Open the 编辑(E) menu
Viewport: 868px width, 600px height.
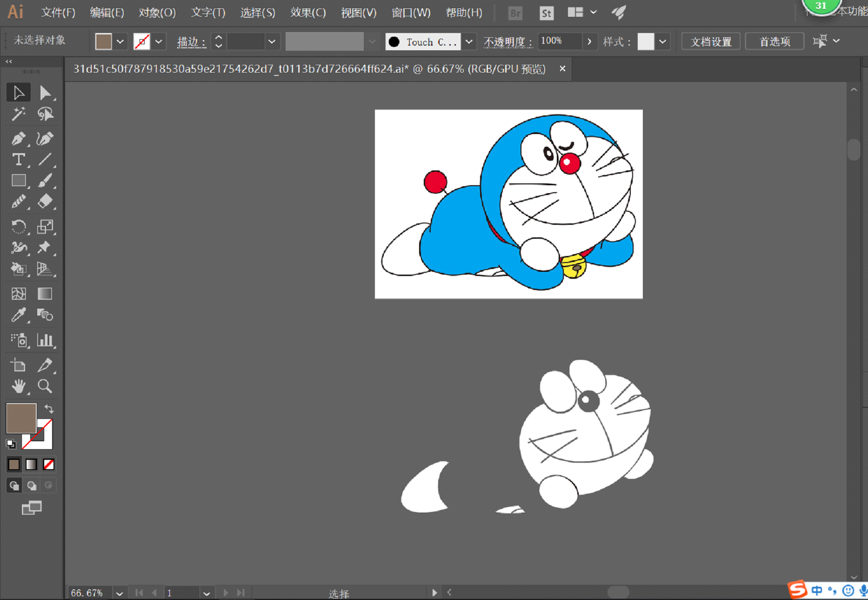[107, 13]
